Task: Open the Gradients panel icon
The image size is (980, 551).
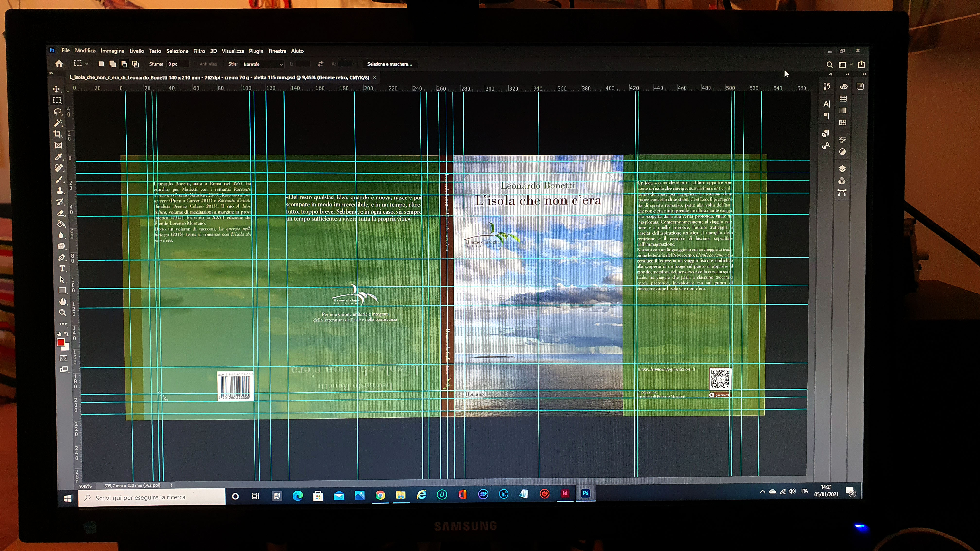Action: point(843,110)
